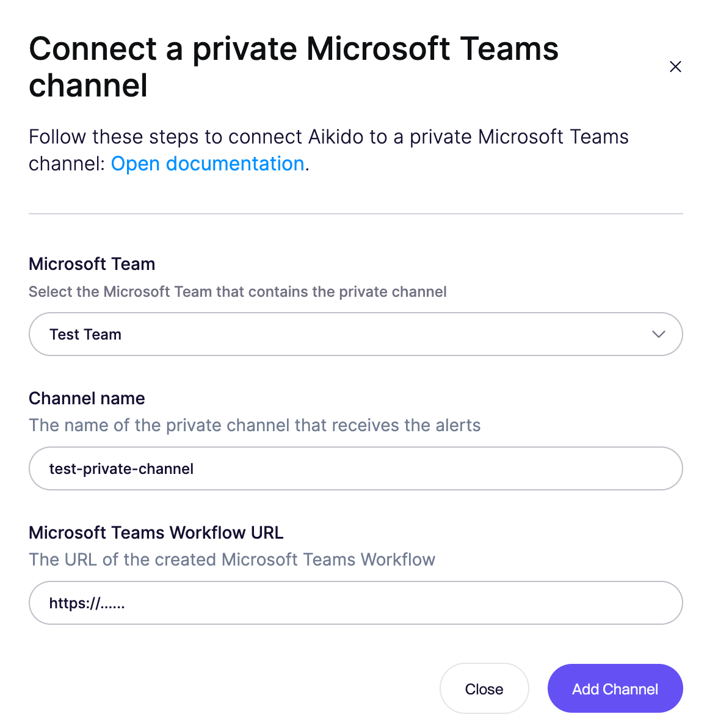Open the documentation link

tap(208, 164)
